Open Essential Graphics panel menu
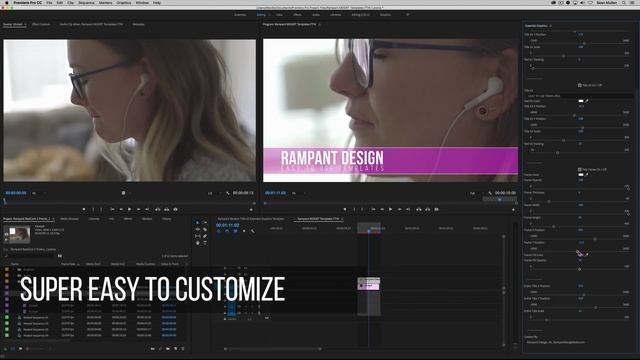Image resolution: width=640 pixels, height=360 pixels. point(551,26)
